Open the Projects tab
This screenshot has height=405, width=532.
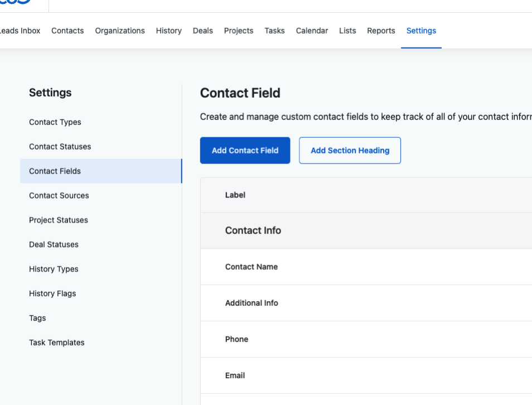[x=238, y=31]
